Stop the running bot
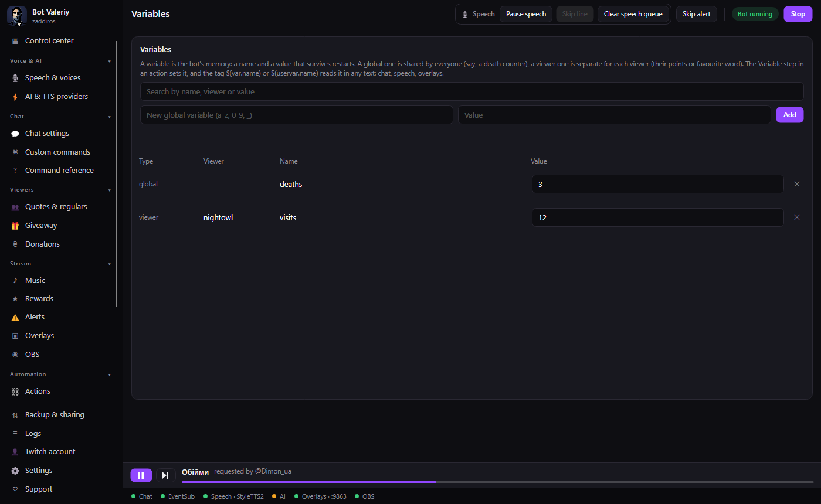This screenshot has height=504, width=821. [798, 14]
